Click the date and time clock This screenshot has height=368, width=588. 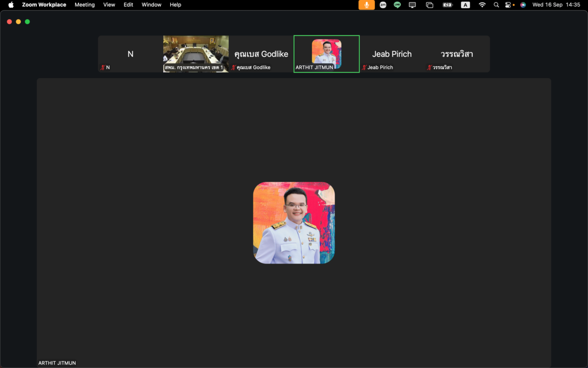[x=556, y=5]
